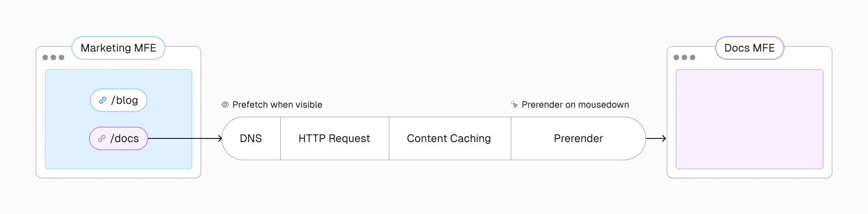Screen dimensions: 868x214
Task: Open the /docs link
Action: coord(124,138)
